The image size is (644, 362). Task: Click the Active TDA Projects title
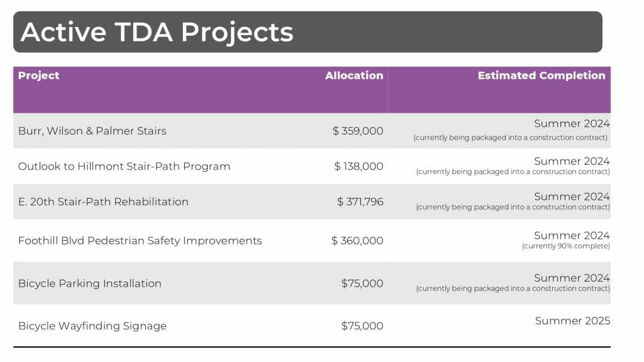click(157, 32)
